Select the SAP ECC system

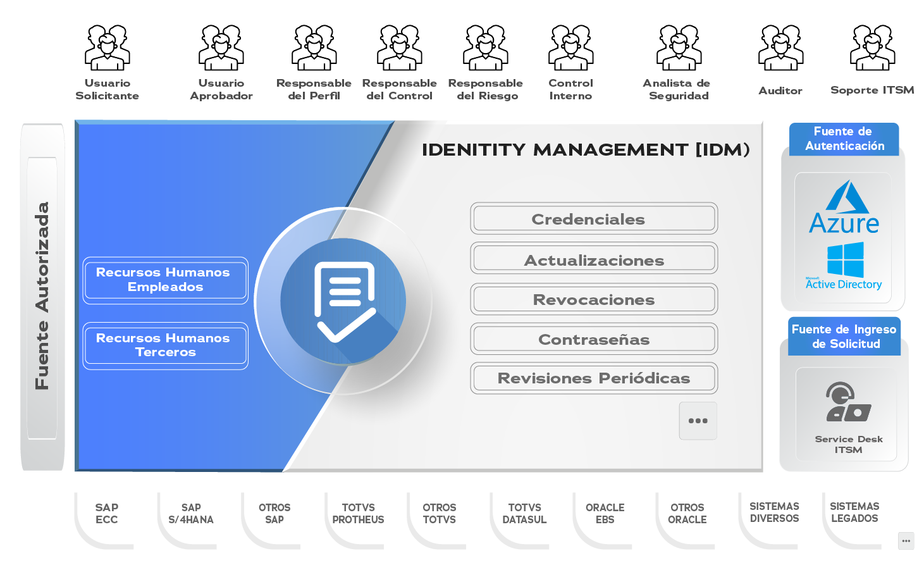[107, 514]
